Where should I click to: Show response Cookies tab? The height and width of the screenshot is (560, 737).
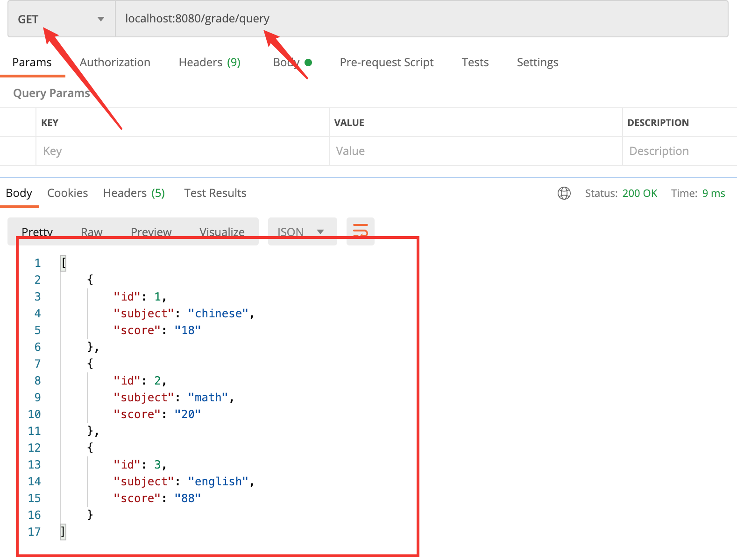coord(68,193)
